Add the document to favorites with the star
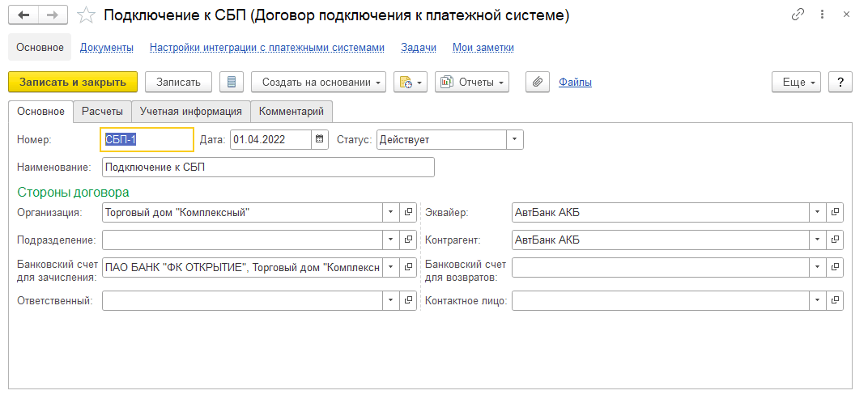The width and height of the screenshot is (868, 399). 84,15
